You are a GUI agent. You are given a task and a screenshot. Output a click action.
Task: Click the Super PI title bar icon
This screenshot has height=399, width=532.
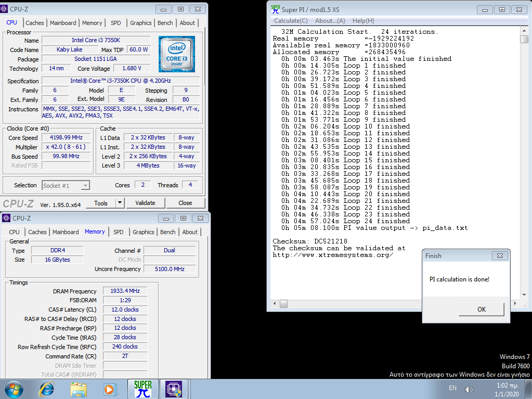pyautogui.click(x=276, y=9)
